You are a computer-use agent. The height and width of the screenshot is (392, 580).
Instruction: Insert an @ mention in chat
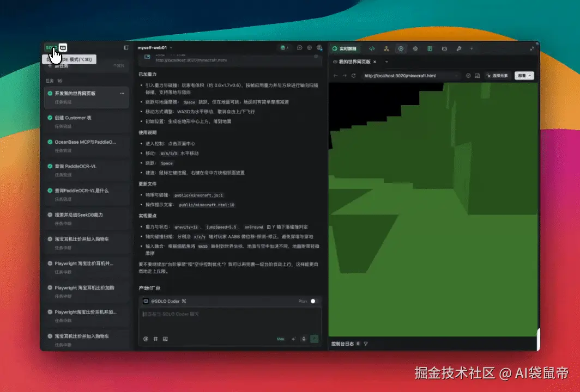(x=146, y=339)
